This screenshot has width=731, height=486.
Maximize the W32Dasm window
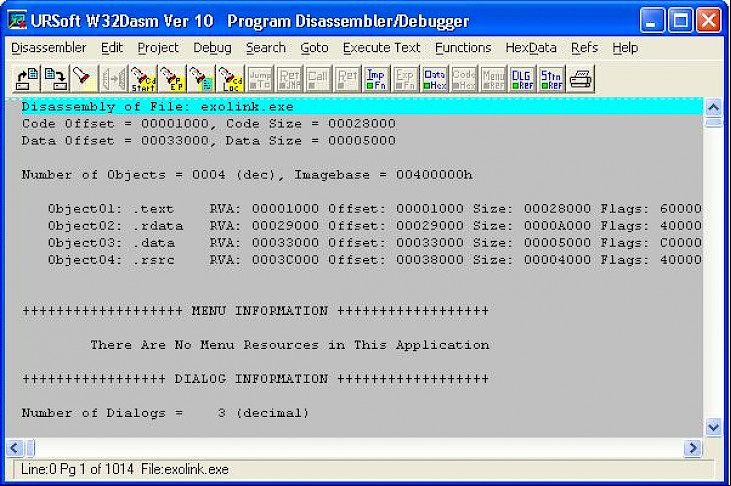click(680, 21)
